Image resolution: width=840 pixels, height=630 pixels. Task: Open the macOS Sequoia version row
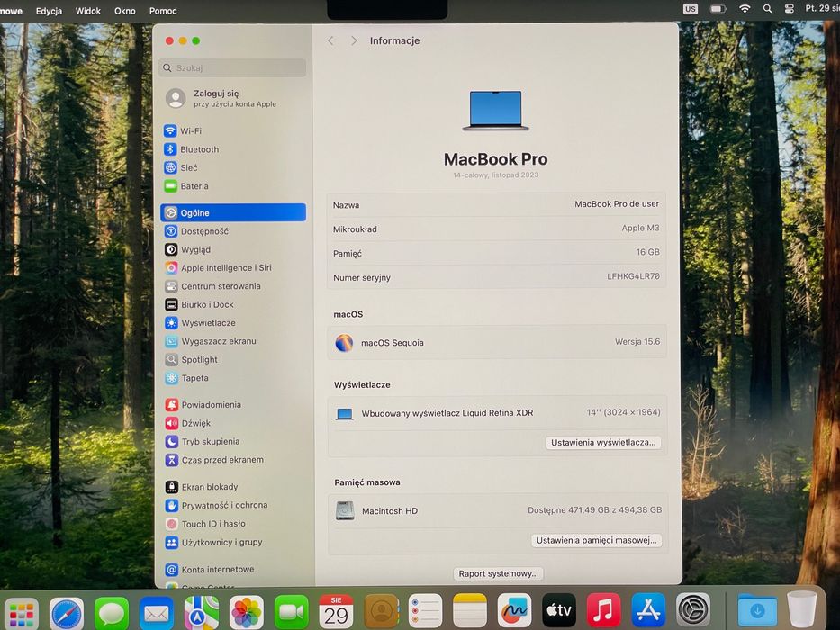click(497, 342)
